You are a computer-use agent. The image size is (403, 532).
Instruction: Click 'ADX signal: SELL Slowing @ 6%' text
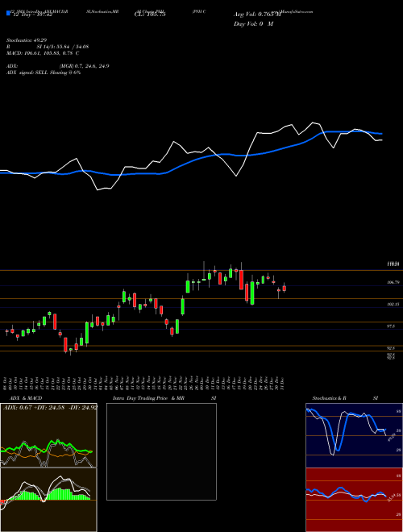44,73
